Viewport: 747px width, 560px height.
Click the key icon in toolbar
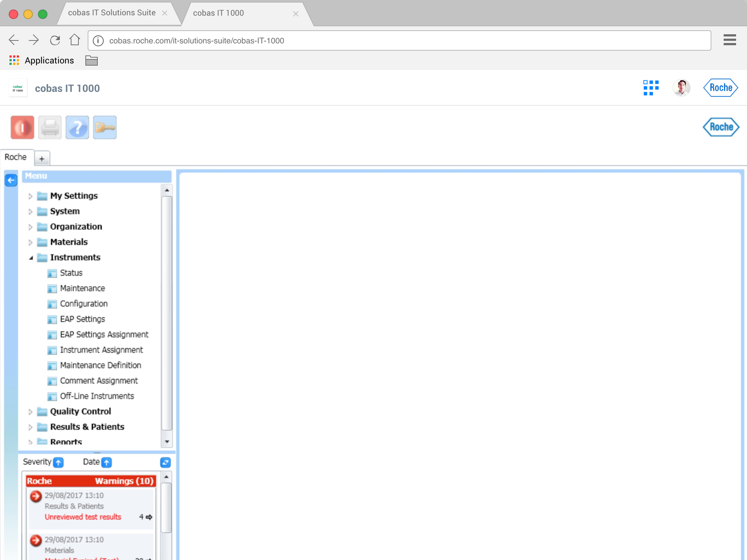coord(105,128)
